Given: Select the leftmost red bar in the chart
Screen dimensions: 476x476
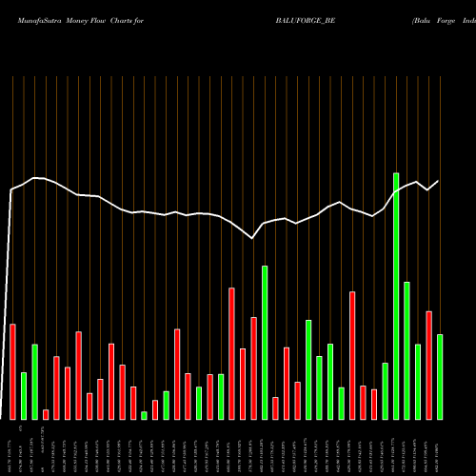Looking at the screenshot, I should (12, 372).
